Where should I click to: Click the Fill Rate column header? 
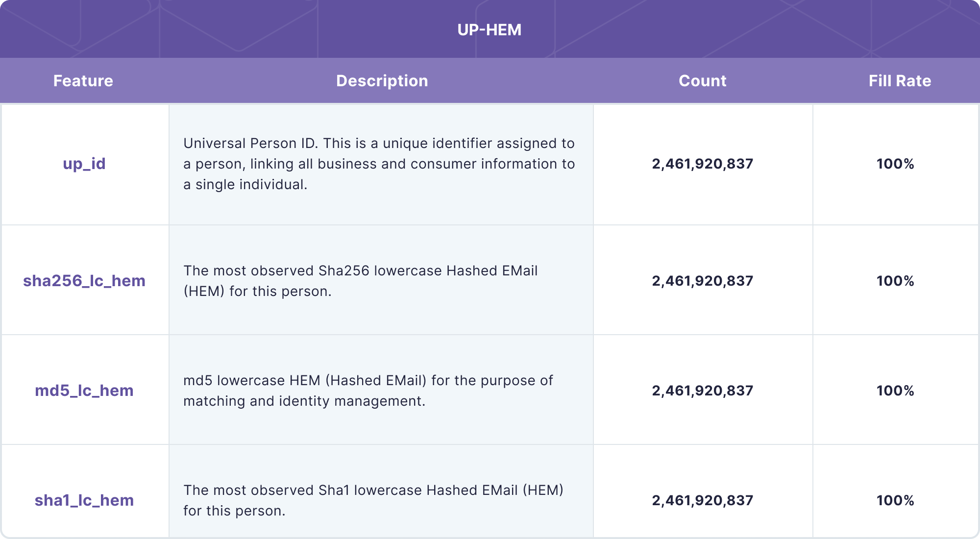(x=900, y=80)
